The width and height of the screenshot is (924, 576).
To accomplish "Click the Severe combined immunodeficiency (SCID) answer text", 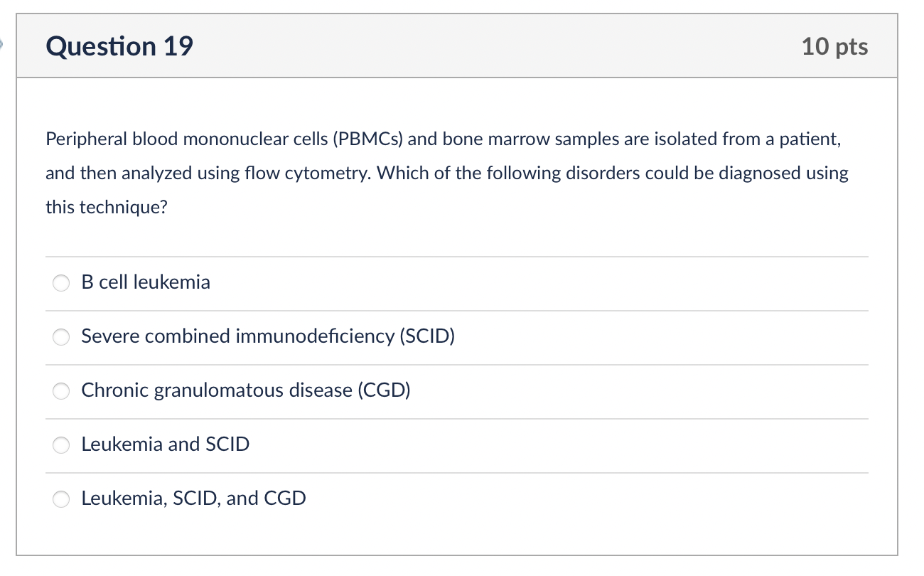I will [267, 336].
